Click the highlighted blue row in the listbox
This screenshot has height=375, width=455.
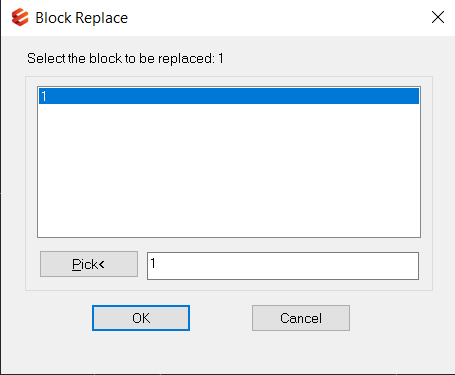tap(229, 96)
